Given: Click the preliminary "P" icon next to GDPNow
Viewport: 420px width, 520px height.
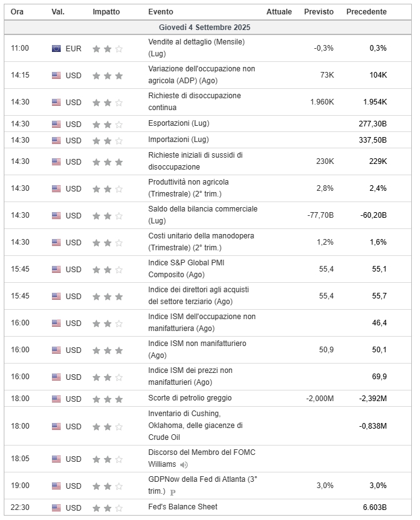Looking at the screenshot, I should click(173, 492).
